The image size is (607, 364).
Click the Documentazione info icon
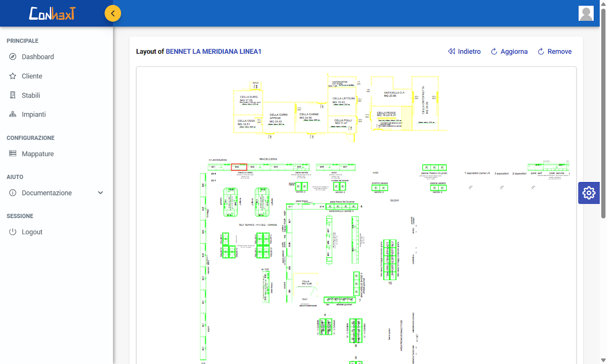click(13, 193)
